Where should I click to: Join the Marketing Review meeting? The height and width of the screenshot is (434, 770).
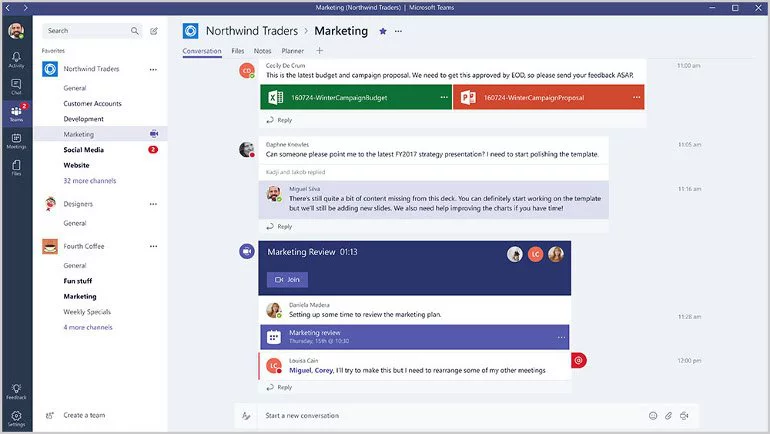[x=287, y=279]
